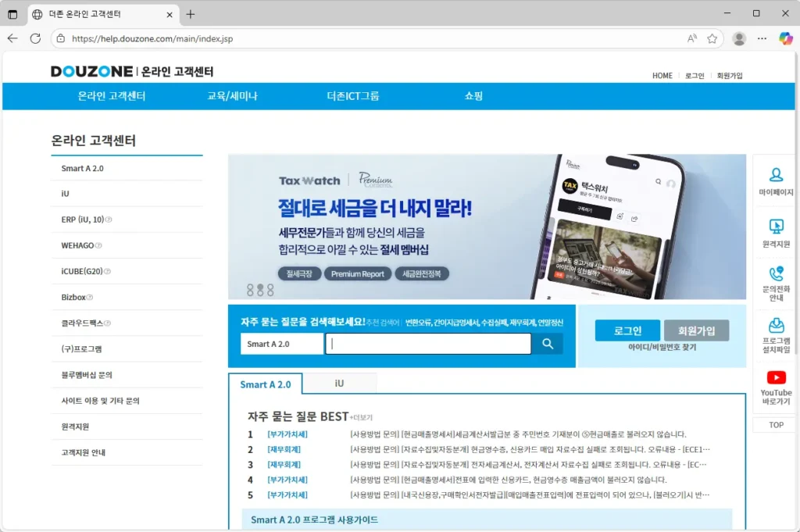Viewport: 800px width, 532px height.
Task: Open the Copilot icon in the toolbar
Action: [x=785, y=39]
